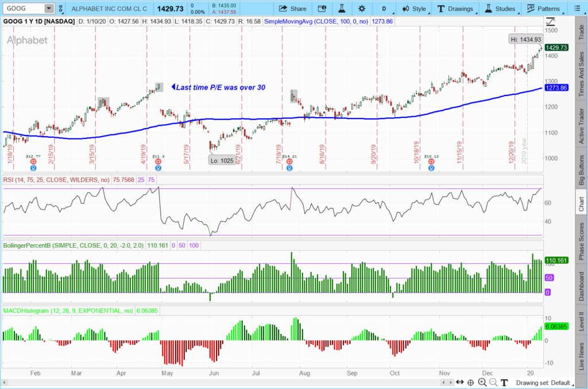Click the BollingerPercentB study label
This screenshot has height=389, width=588.
point(73,245)
